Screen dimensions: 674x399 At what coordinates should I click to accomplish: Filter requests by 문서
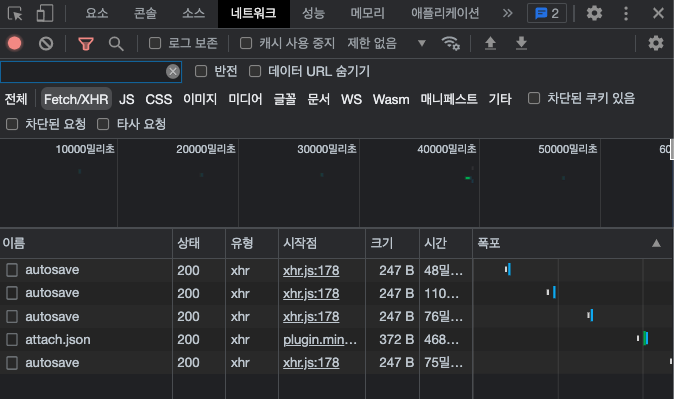coord(319,99)
